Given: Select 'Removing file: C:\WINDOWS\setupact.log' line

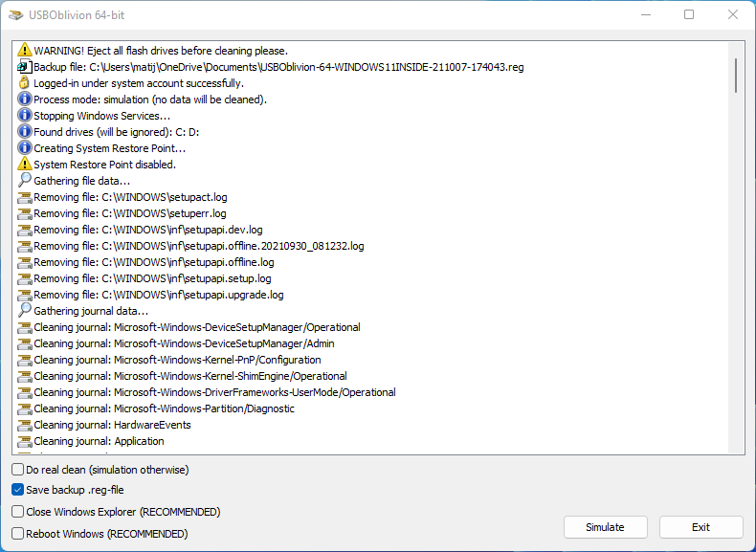Looking at the screenshot, I should [130, 197].
